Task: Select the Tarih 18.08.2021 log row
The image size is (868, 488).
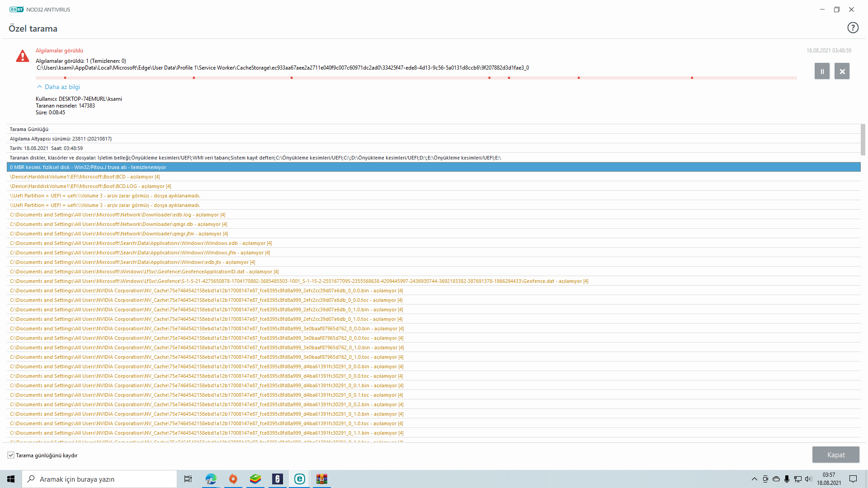Action: click(434, 148)
